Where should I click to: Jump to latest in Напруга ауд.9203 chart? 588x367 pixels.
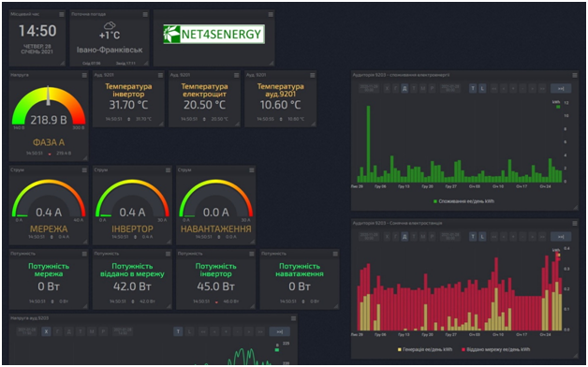coord(279,331)
